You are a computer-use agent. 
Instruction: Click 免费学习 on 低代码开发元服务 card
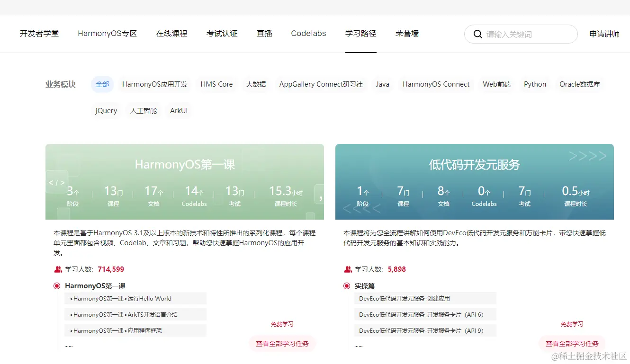pyautogui.click(x=572, y=324)
